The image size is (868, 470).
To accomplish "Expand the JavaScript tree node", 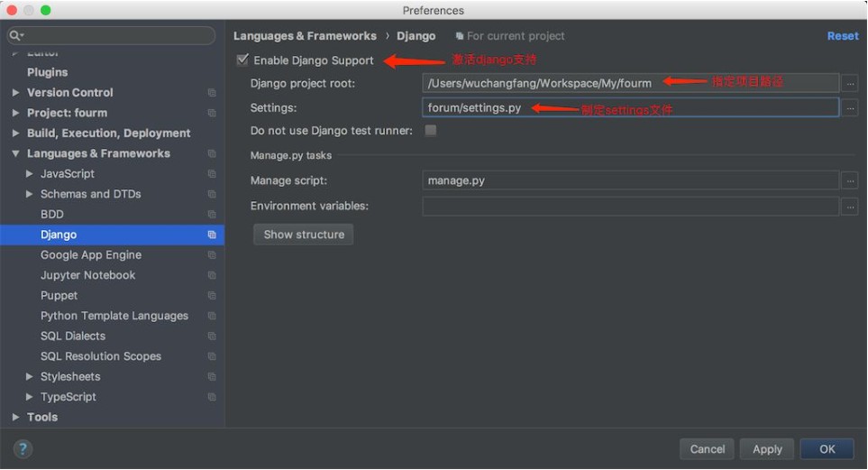I will tap(30, 174).
